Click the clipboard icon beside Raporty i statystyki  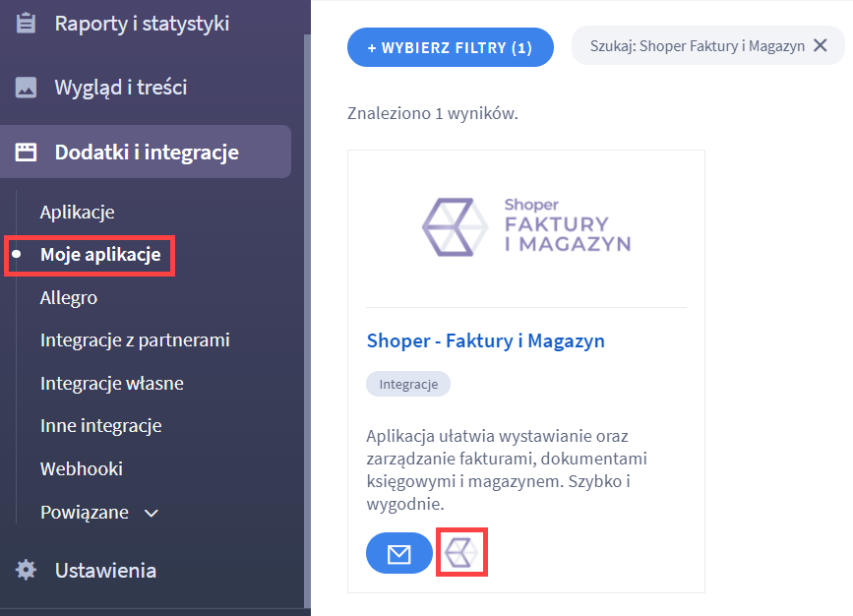(26, 24)
